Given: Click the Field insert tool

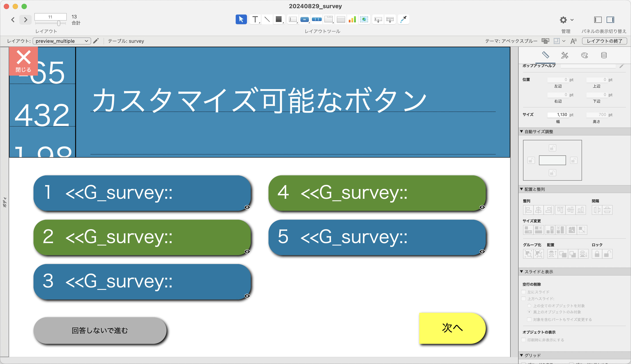Looking at the screenshot, I should tap(378, 19).
